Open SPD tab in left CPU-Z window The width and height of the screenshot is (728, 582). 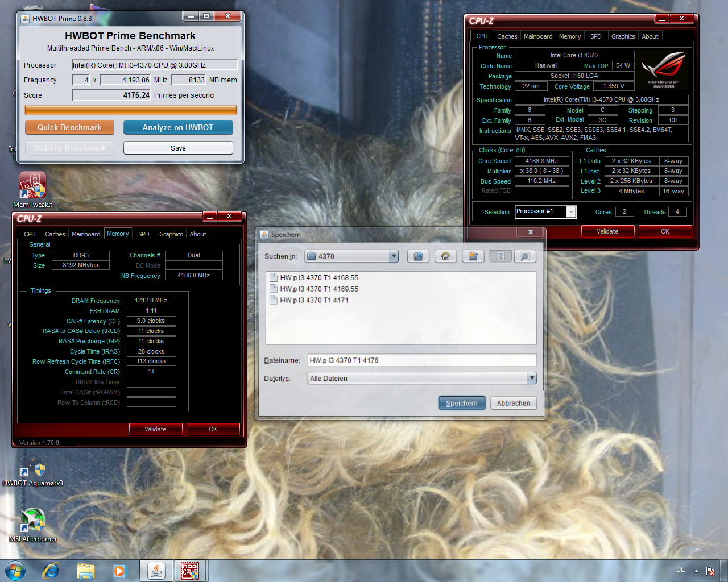pyautogui.click(x=144, y=234)
